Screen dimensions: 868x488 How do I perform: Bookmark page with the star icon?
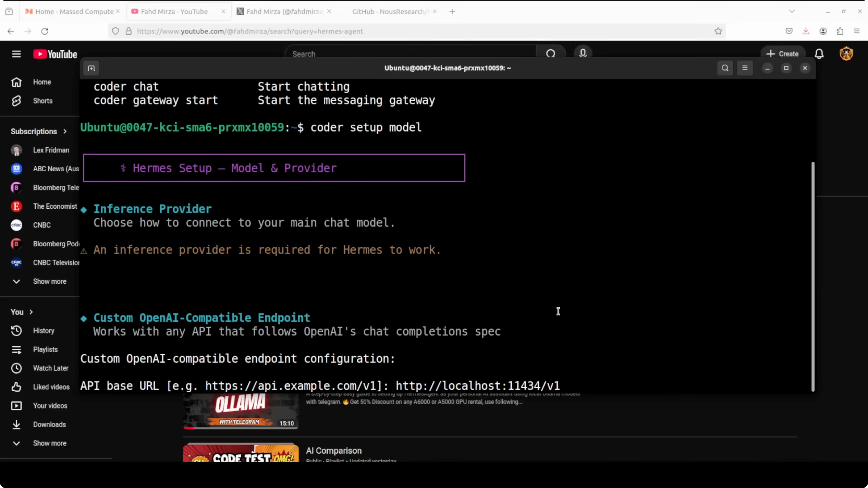(x=718, y=31)
